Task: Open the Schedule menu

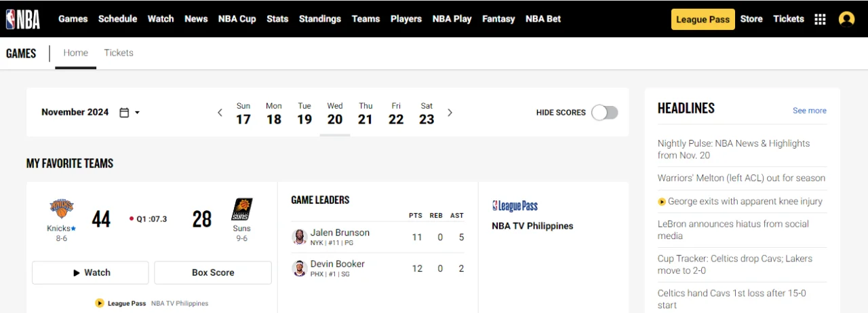Action: tap(117, 19)
